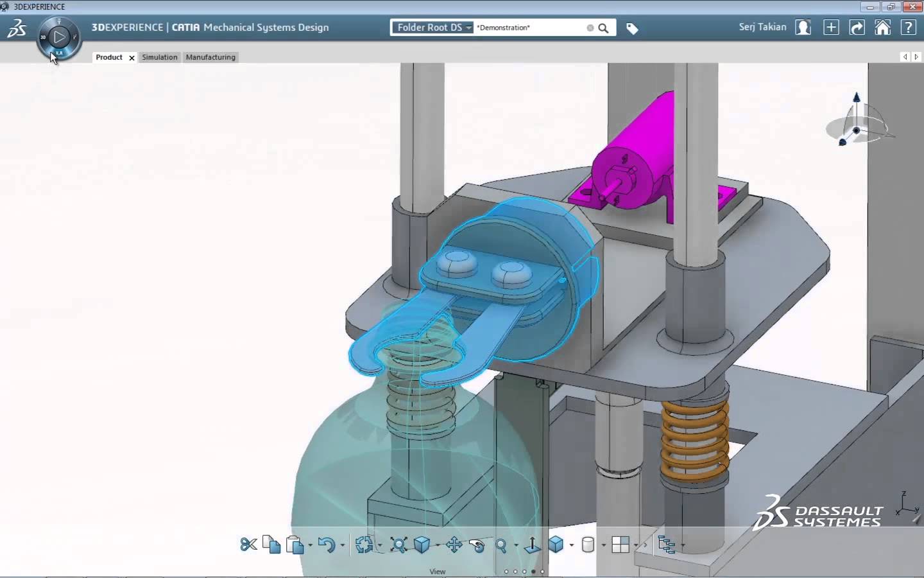Switch to the Simulation tab
This screenshot has height=578, width=924.
click(160, 57)
